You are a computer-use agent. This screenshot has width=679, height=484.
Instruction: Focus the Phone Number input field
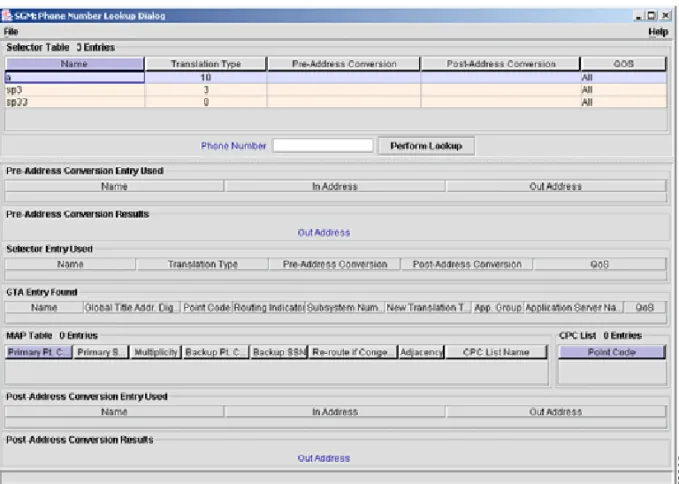point(323,145)
